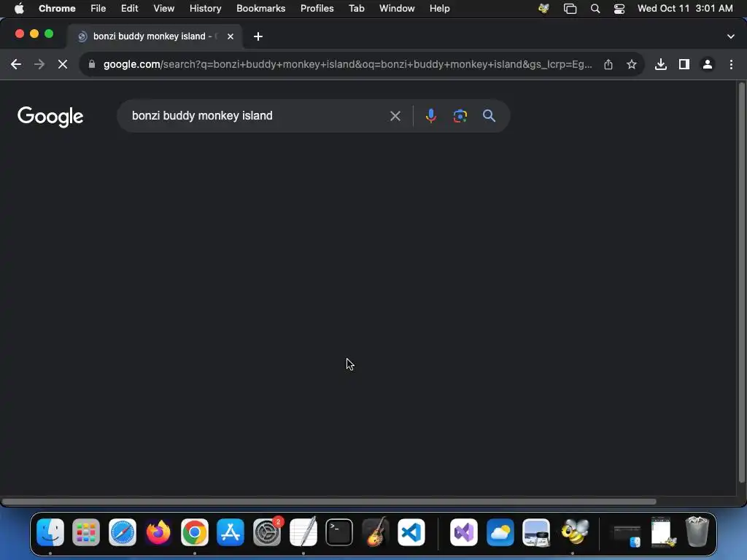Open Visual Studio Code from the Dock

point(411,532)
